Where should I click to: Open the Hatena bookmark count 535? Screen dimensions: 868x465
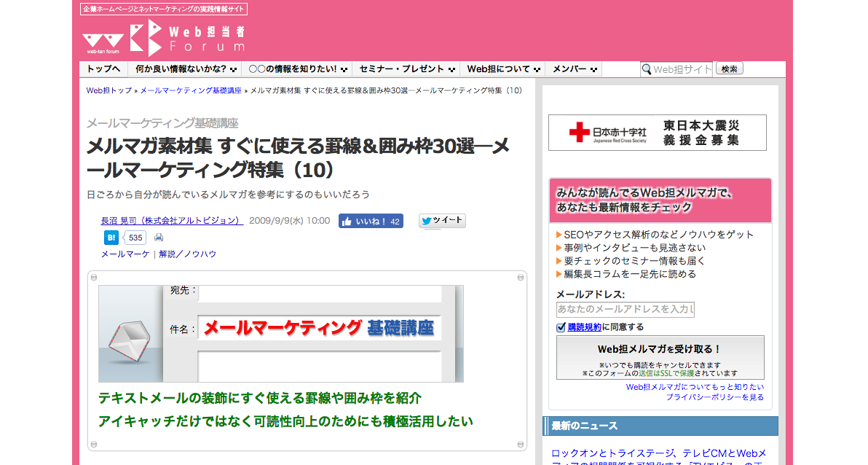click(x=135, y=238)
